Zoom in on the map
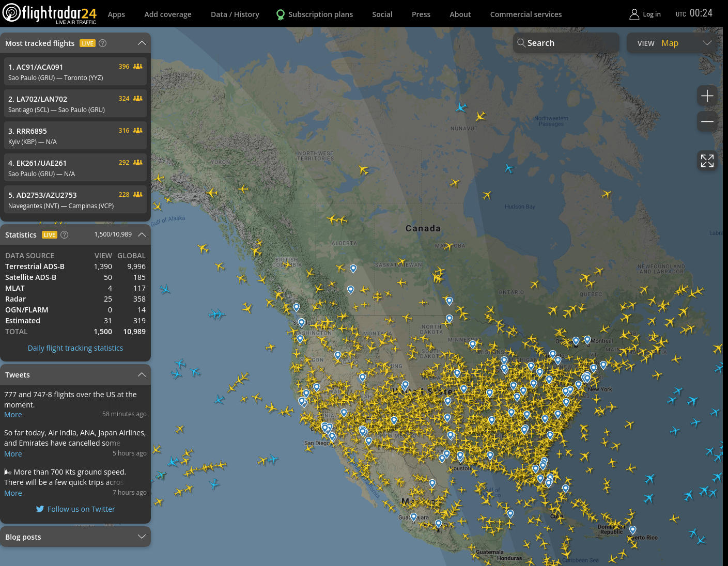728x566 pixels. (x=707, y=96)
